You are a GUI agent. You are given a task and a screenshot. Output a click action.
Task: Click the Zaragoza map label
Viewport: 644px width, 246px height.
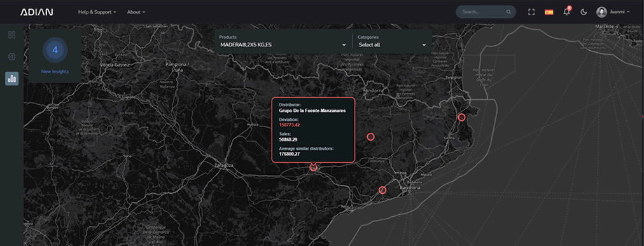pyautogui.click(x=224, y=165)
